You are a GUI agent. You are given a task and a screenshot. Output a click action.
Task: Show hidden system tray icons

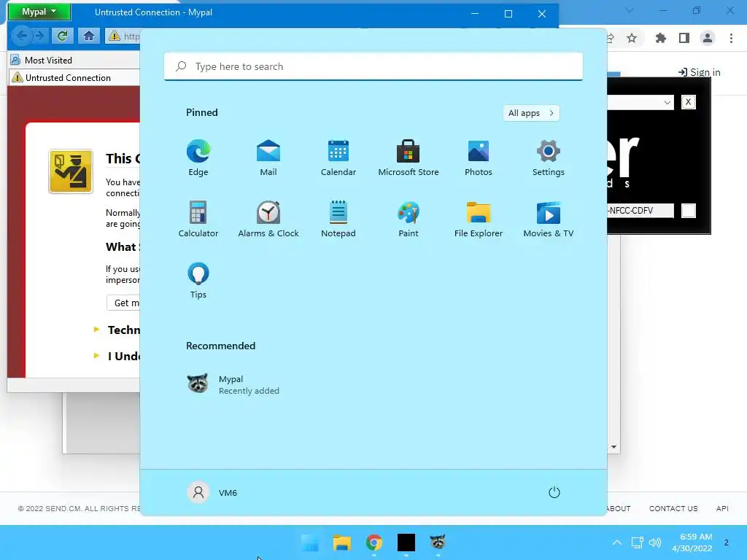(617, 542)
